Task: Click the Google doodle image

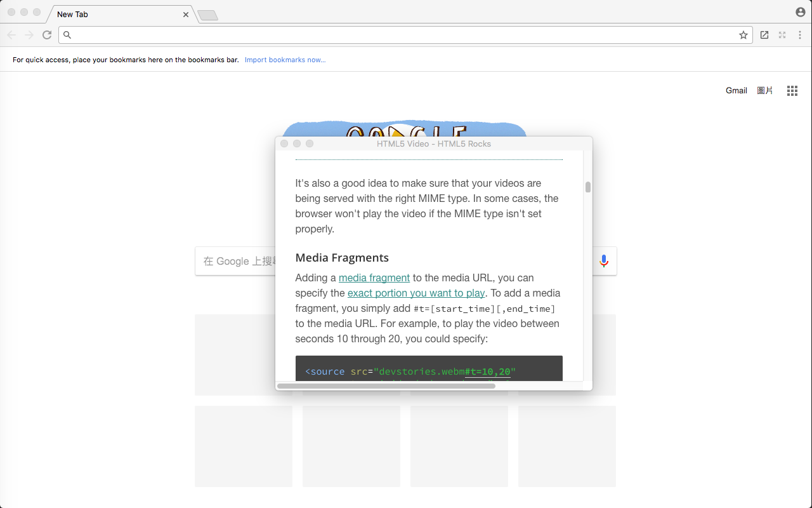Action: [404, 129]
